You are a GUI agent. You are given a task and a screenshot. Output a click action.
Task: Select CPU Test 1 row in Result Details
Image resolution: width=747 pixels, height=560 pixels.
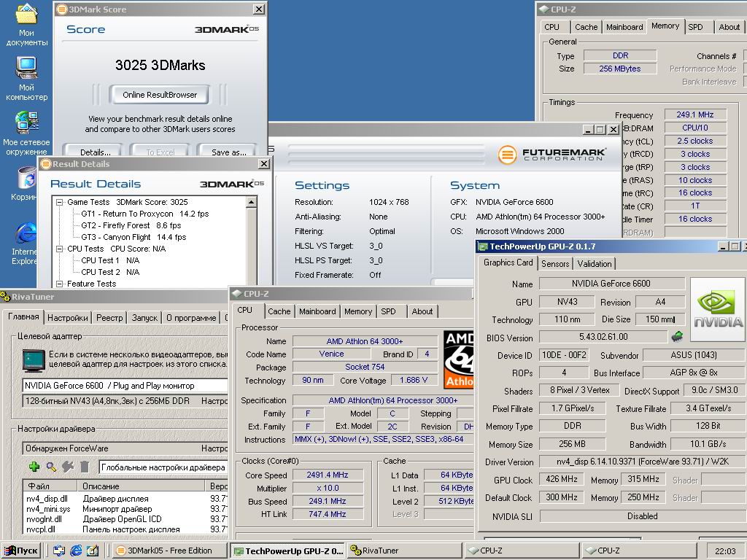pos(110,260)
